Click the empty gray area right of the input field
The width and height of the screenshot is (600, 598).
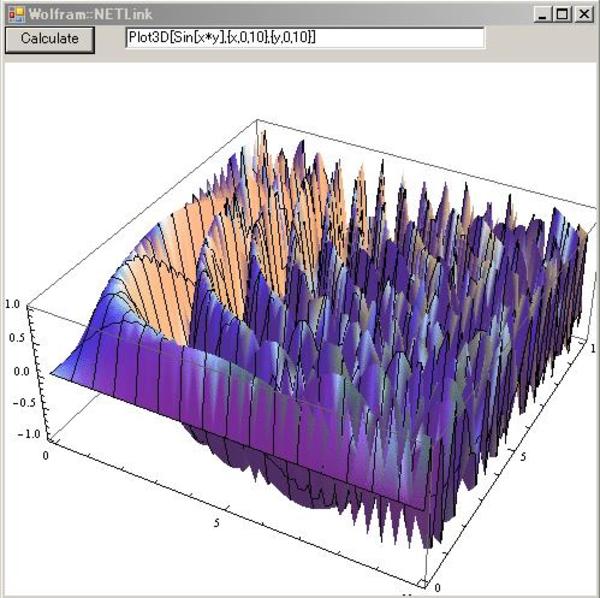(540, 39)
